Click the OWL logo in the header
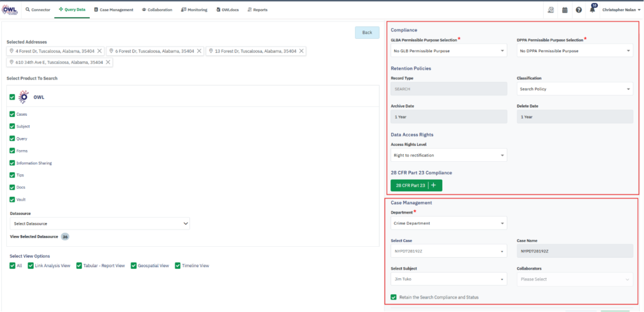 tap(10, 10)
